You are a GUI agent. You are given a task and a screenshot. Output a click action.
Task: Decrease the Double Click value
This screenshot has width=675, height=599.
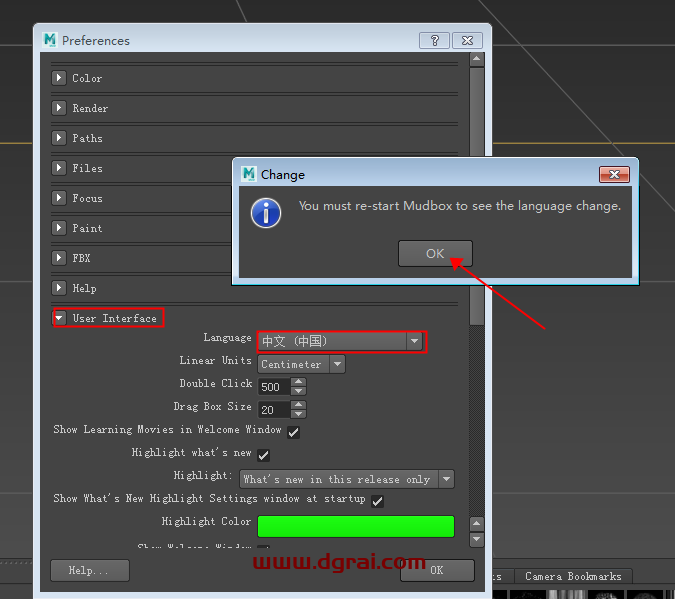[x=298, y=391]
